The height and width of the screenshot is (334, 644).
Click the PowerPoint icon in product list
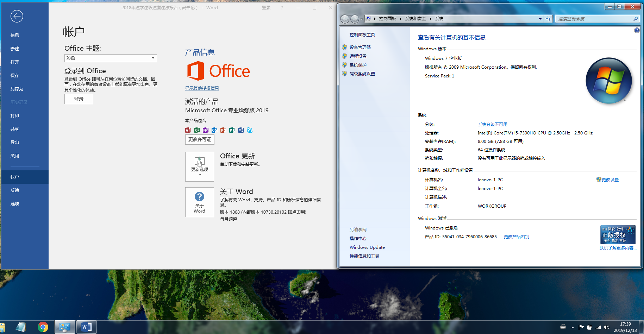[223, 130]
